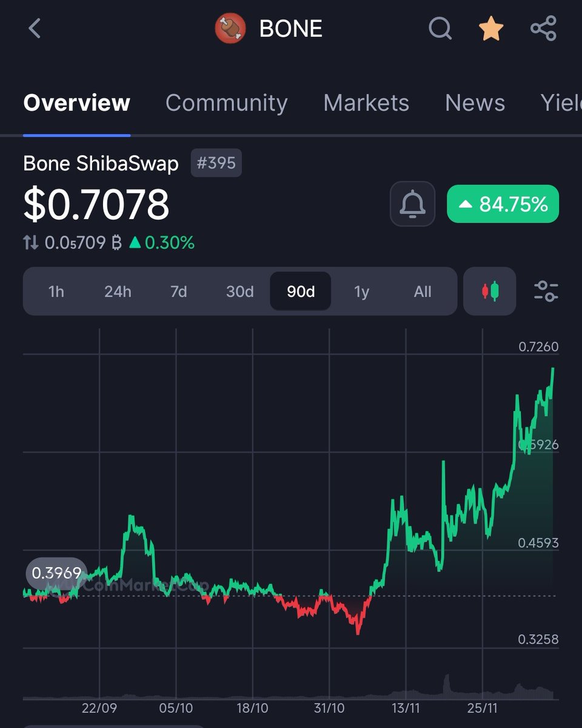Tap the 90d selected timeframe pill

coord(300,292)
